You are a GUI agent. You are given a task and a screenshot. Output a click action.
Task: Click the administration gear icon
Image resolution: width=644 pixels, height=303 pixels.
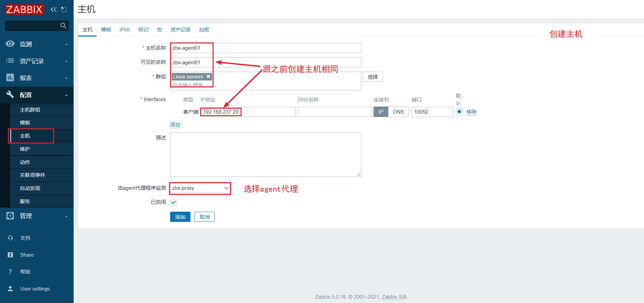pyautogui.click(x=10, y=216)
